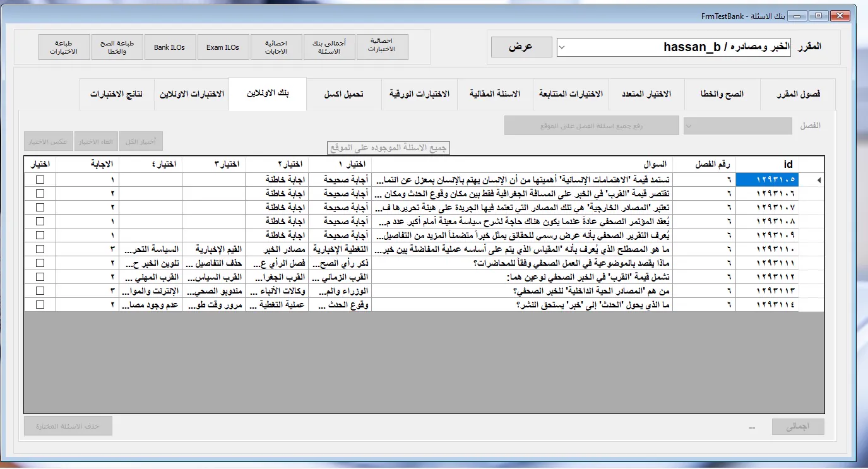Tick the checkbox for question ١٢٩٣١٠٧
The image size is (868, 469).
point(40,207)
